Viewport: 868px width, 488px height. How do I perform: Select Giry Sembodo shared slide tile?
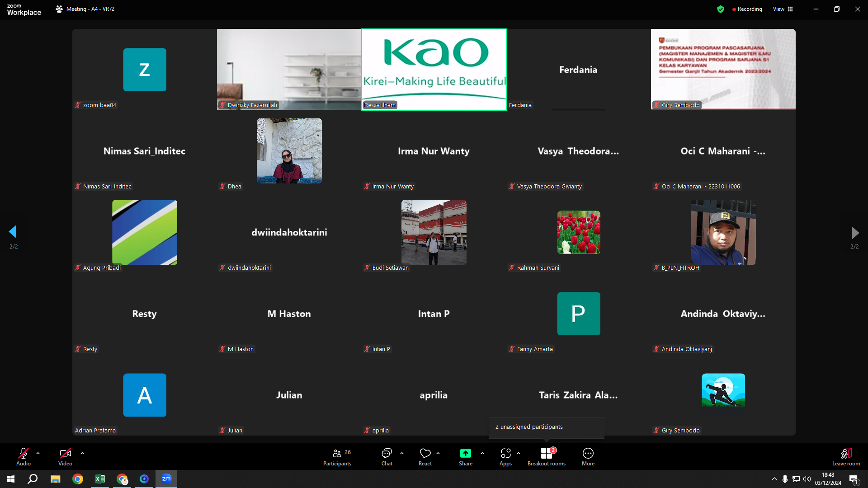723,70
